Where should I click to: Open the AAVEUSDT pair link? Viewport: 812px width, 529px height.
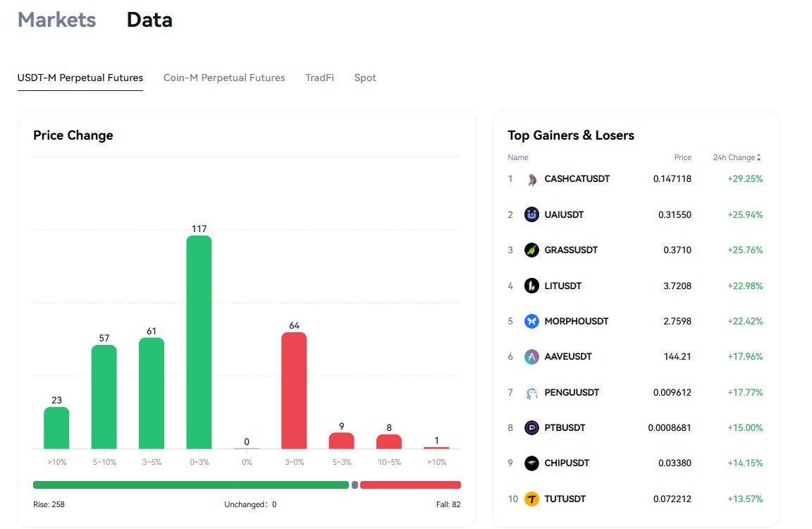click(568, 356)
